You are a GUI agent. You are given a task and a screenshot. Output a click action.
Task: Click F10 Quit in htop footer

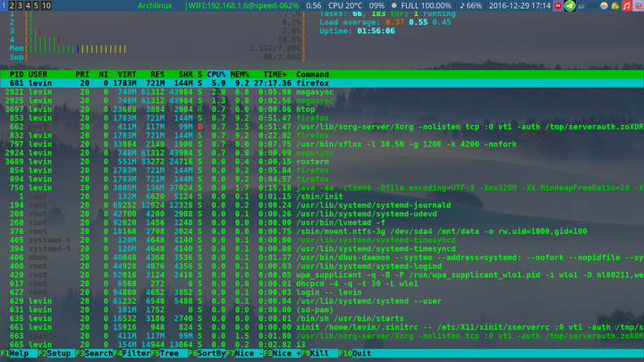355,353
